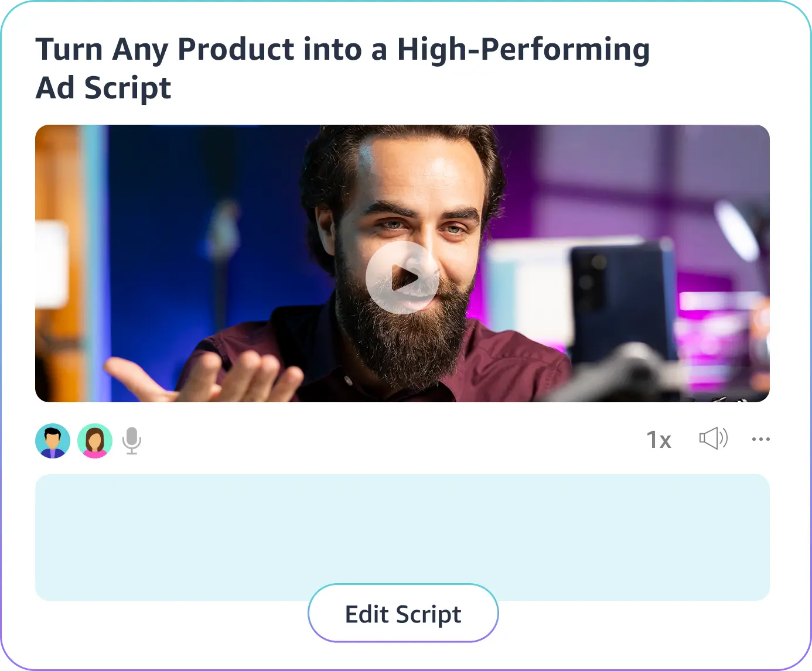Image resolution: width=812 pixels, height=671 pixels.
Task: Open script editing via Edit Script
Action: [403, 613]
